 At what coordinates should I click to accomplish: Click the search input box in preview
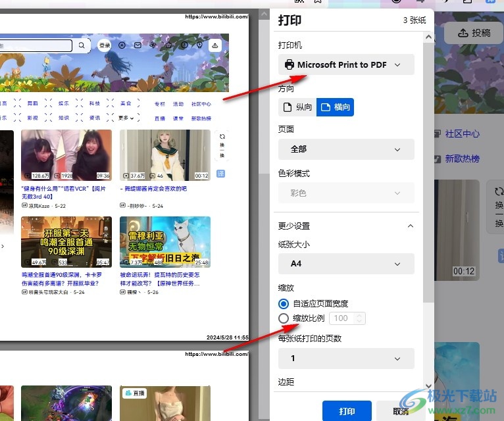click(36, 45)
